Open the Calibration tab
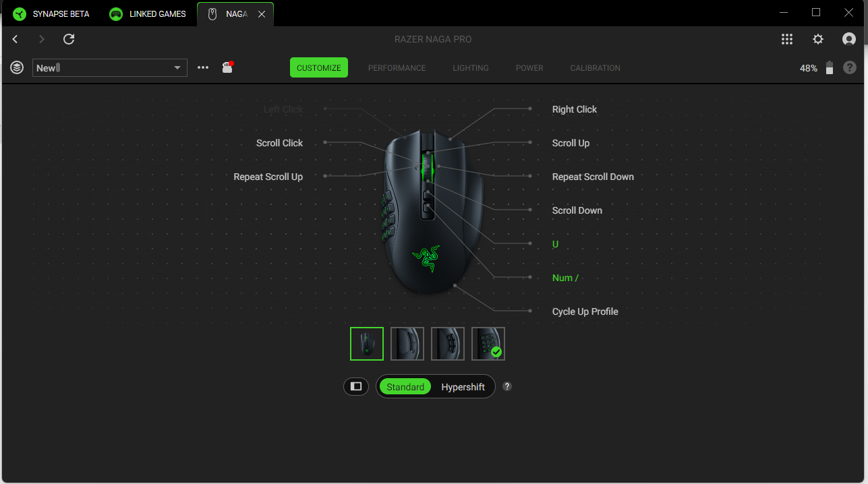 pyautogui.click(x=595, y=67)
